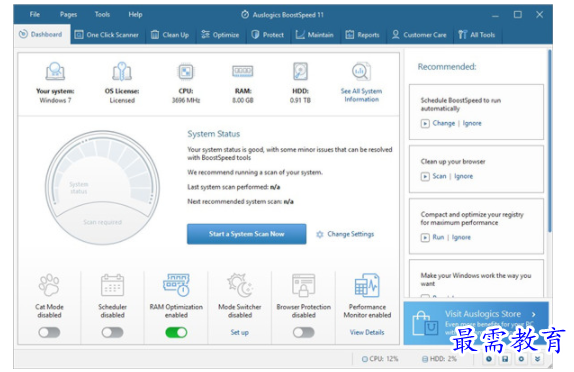574x372 pixels.
Task: Click the HDD disk icon
Action: tap(300, 71)
